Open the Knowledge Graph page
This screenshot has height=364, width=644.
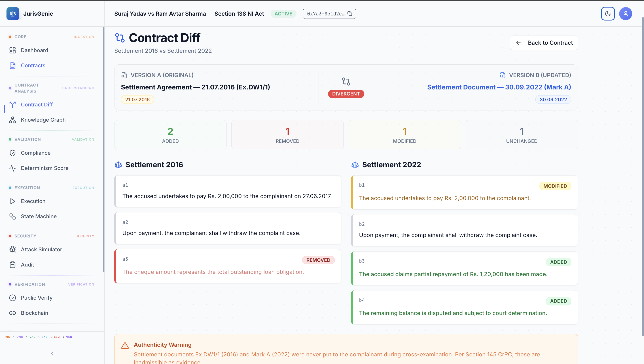coord(43,120)
